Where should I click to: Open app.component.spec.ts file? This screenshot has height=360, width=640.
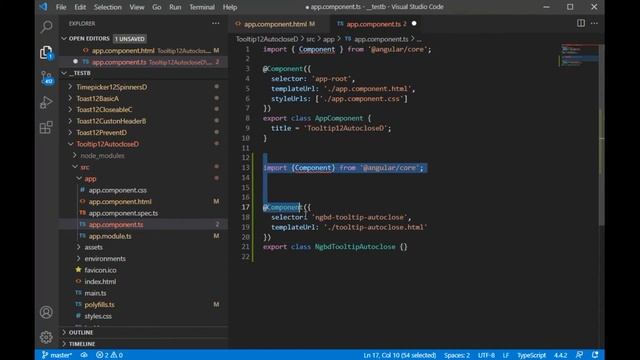144,213
